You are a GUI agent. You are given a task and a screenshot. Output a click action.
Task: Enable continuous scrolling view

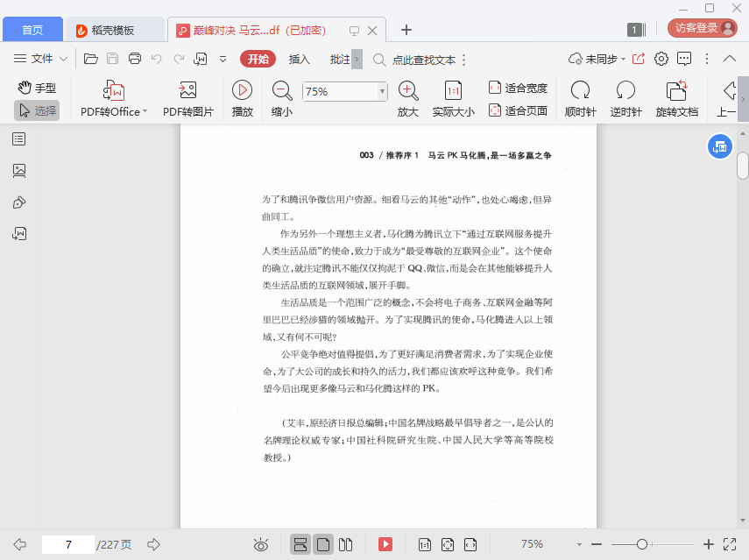coord(300,544)
